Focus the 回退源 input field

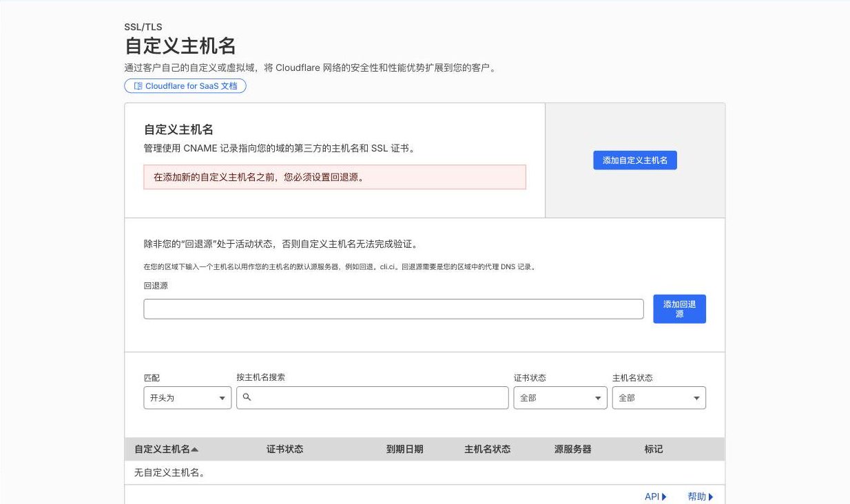click(x=393, y=309)
